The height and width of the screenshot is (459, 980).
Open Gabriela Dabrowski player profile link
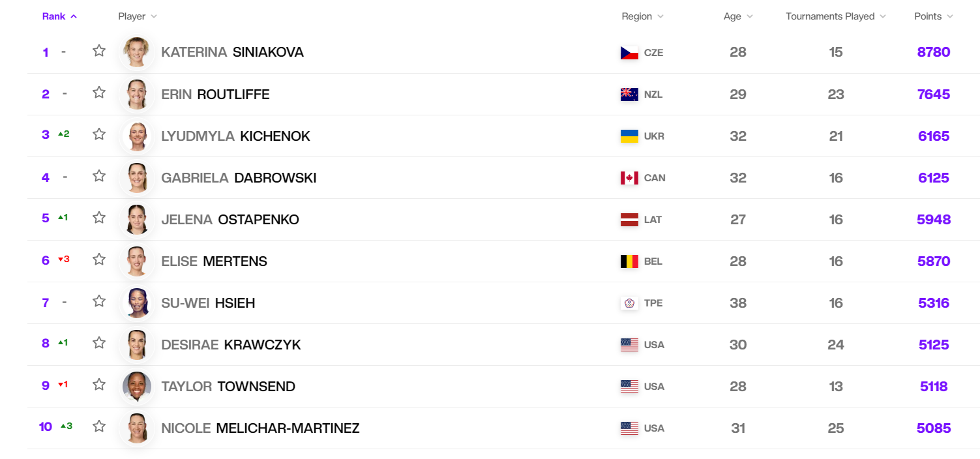point(239,178)
